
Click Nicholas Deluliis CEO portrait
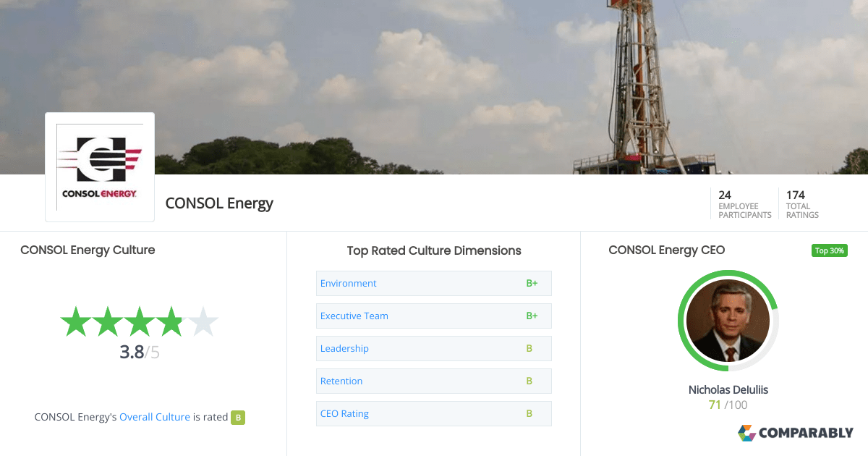tap(728, 321)
